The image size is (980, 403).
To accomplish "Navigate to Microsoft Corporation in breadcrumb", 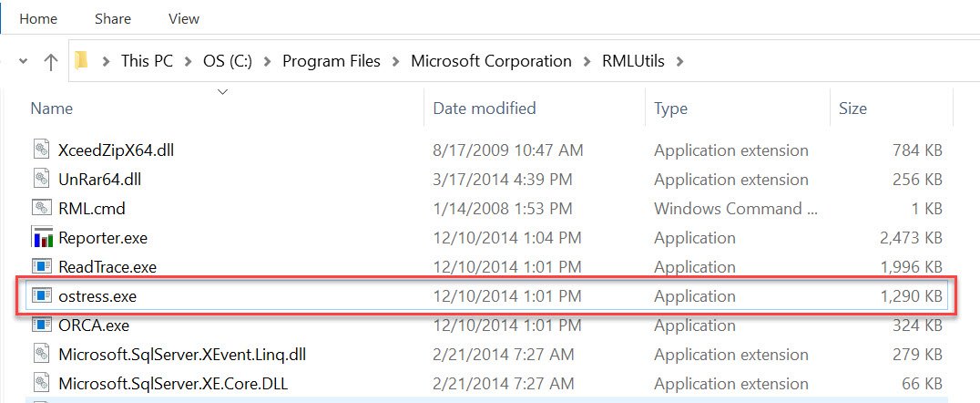I will click(491, 61).
